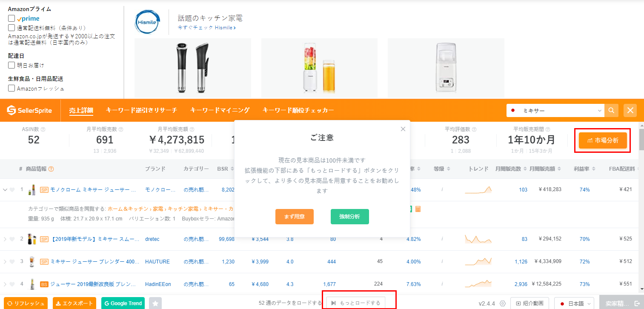Check Amazonフレッシュ checkbox
This screenshot has width=644, height=309.
tap(11, 88)
